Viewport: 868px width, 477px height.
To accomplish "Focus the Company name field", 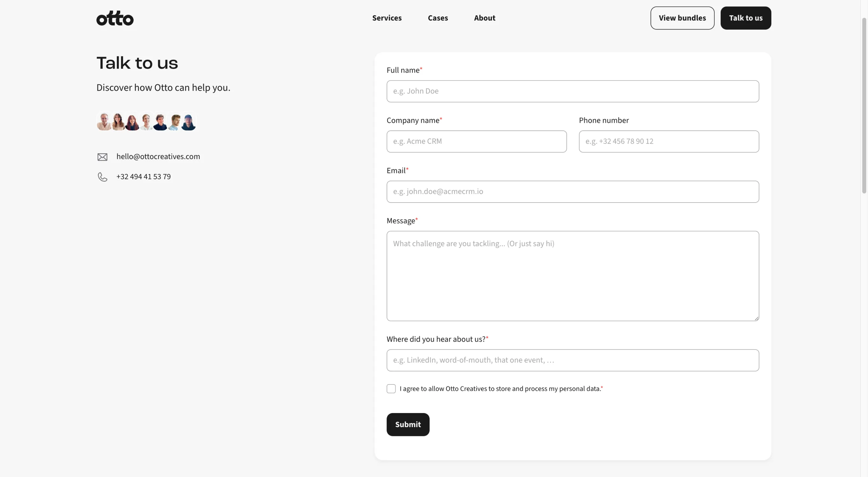I will (x=476, y=142).
